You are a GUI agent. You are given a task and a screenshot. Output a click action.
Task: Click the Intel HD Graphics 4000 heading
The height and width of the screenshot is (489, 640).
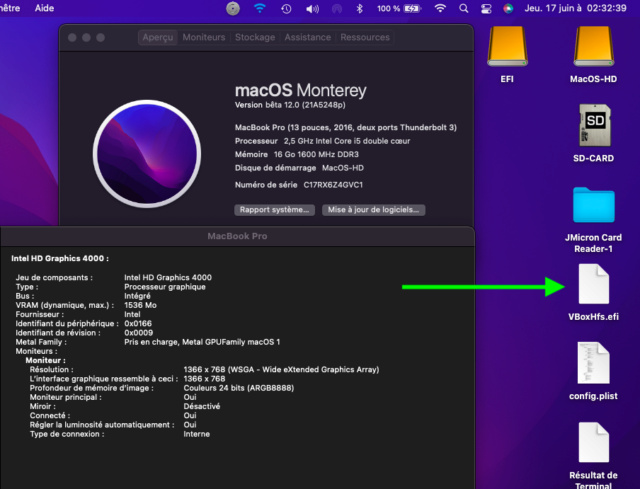tap(60, 258)
